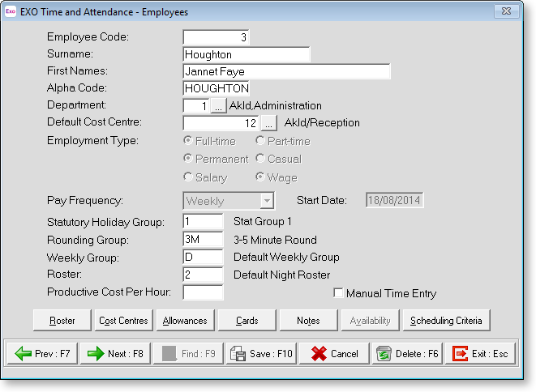Click the red Exit door icon
The height and width of the screenshot is (392, 536).
pos(460,354)
